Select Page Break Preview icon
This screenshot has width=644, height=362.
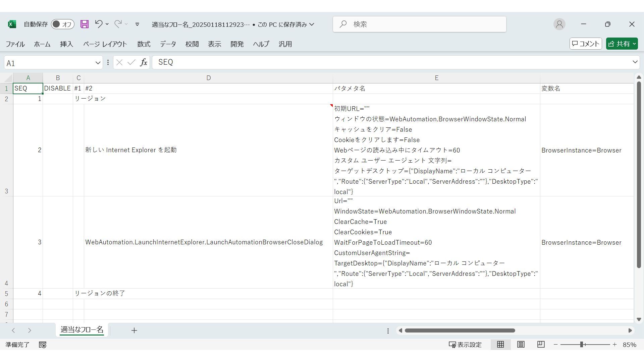click(541, 345)
